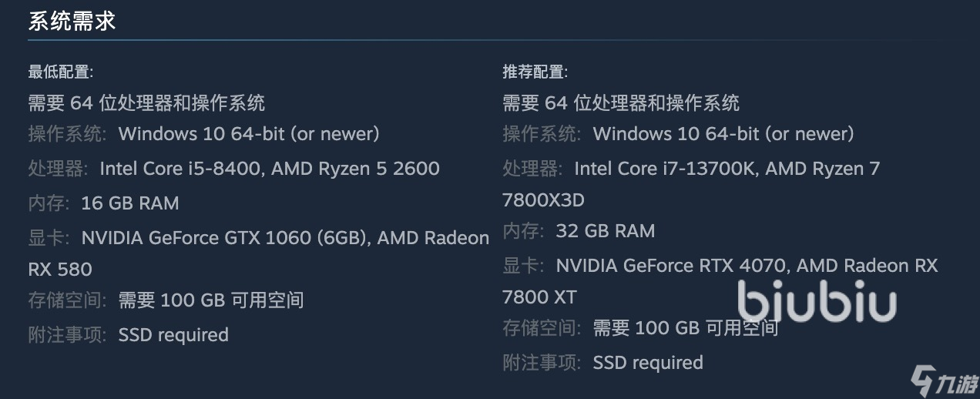Click recommended SSD required note
The width and height of the screenshot is (980, 399).
pos(648,363)
